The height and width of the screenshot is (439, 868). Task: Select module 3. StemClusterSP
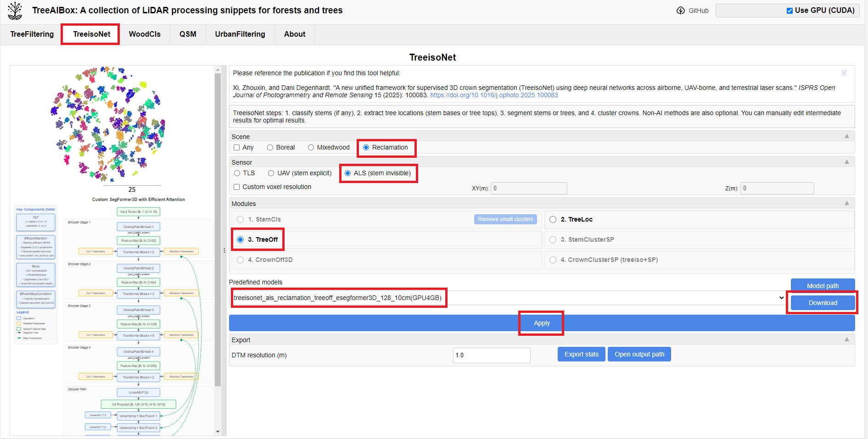[553, 239]
